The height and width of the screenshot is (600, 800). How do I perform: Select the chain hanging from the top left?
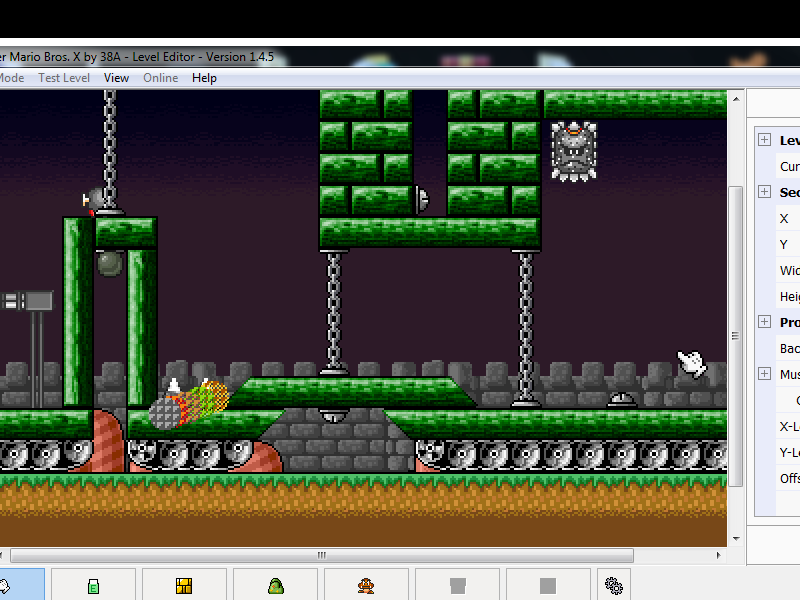(110, 152)
